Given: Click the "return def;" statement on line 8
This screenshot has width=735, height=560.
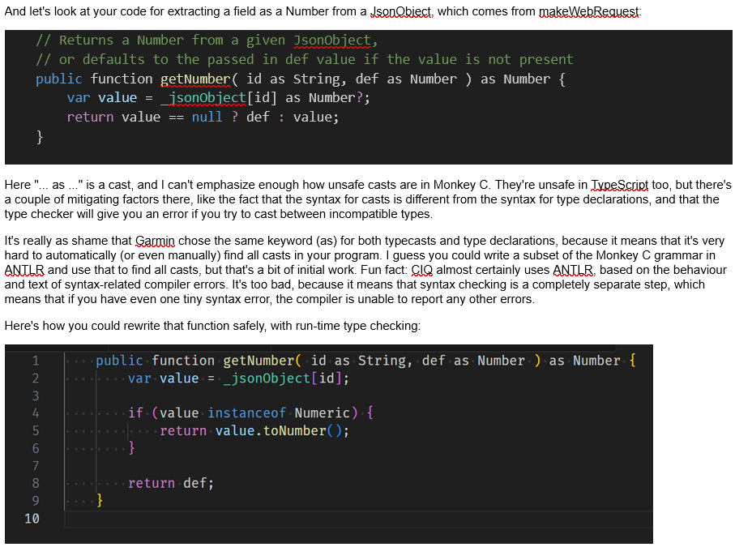Looking at the screenshot, I should click(x=171, y=483).
